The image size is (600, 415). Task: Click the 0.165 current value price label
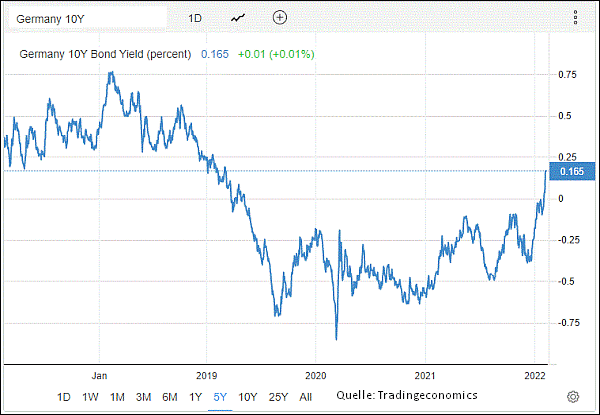tap(572, 171)
